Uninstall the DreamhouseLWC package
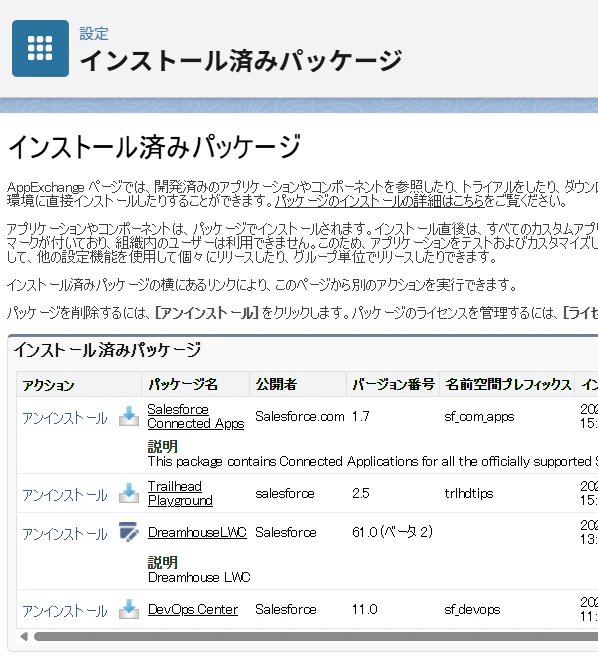Viewport: 598px width, 663px height. tap(65, 534)
